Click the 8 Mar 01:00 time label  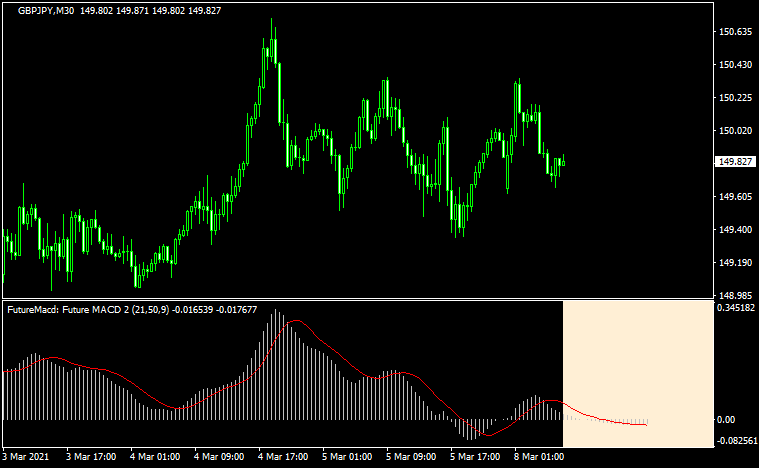click(540, 458)
